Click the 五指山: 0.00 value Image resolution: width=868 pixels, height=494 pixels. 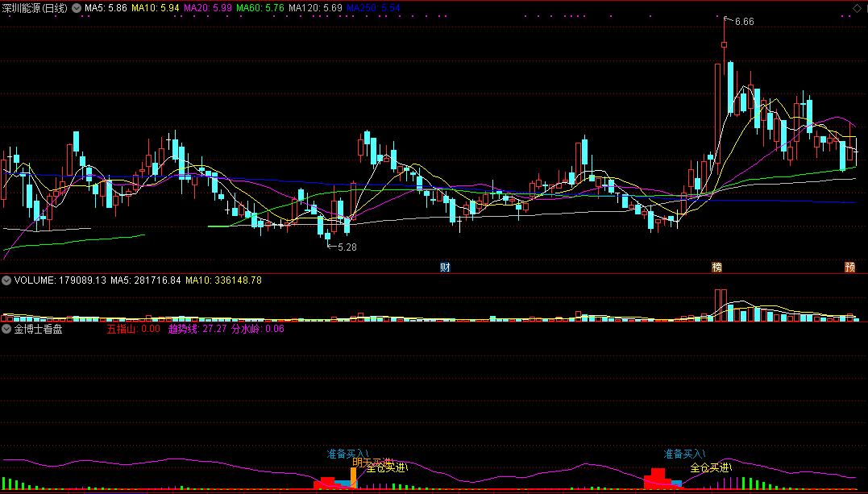(x=134, y=330)
